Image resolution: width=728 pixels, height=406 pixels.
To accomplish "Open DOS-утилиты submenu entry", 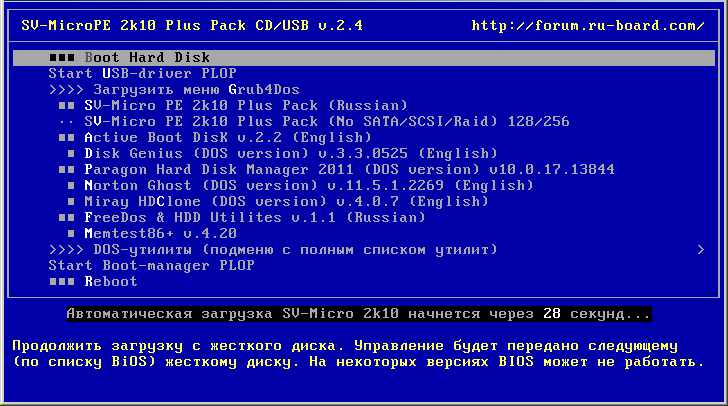I will 295,249.
